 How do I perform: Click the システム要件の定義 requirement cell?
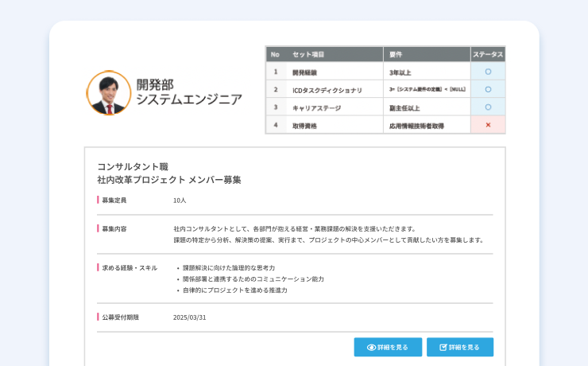tap(427, 89)
